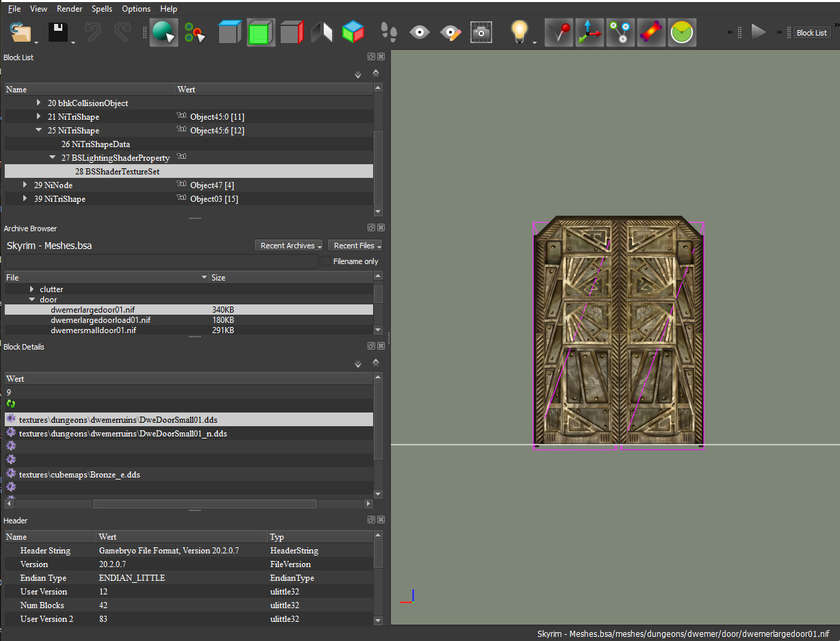The height and width of the screenshot is (641, 840).
Task: Toggle the show axes icon
Action: 589,32
